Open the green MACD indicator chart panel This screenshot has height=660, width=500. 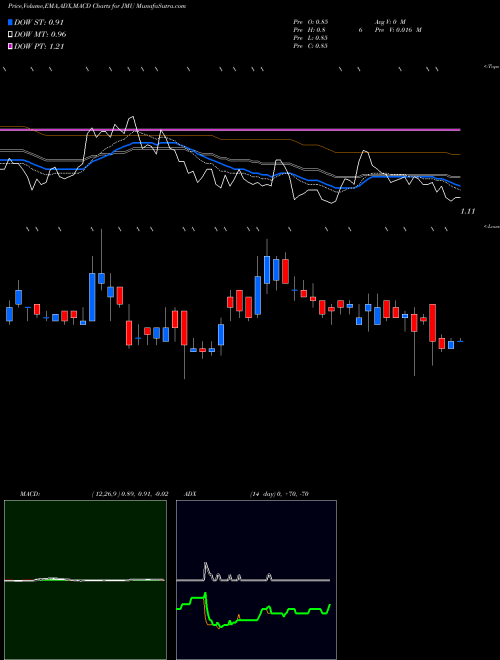point(85,580)
